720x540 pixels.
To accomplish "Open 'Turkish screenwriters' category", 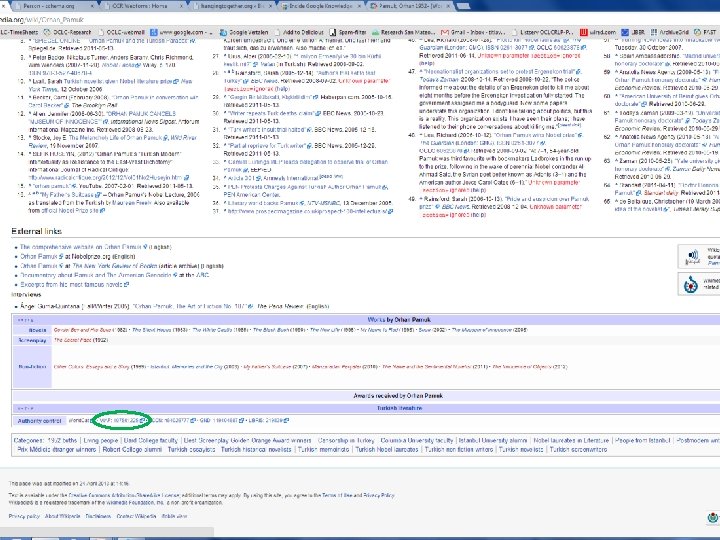I will point(579,450).
